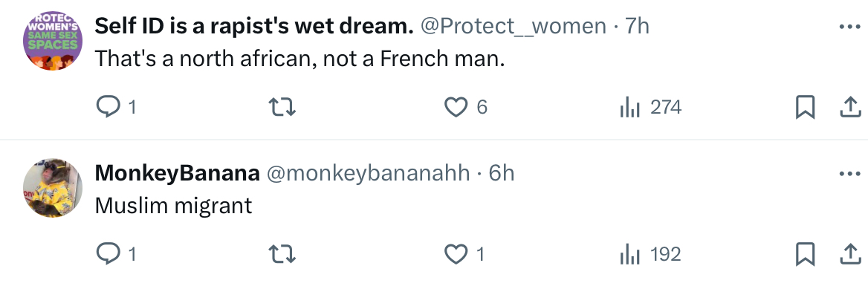Screen dimensions: 868x286
Task: Open @monkeybananahh handle link
Action: [368, 174]
